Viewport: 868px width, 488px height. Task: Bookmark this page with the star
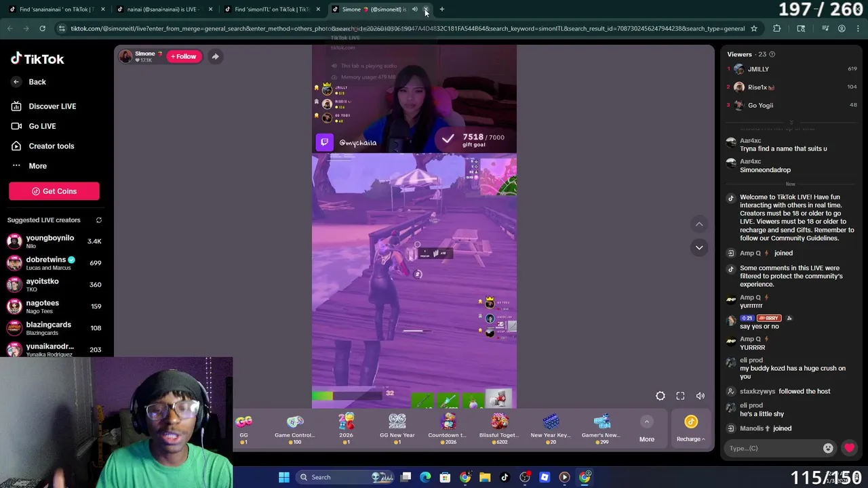[753, 28]
